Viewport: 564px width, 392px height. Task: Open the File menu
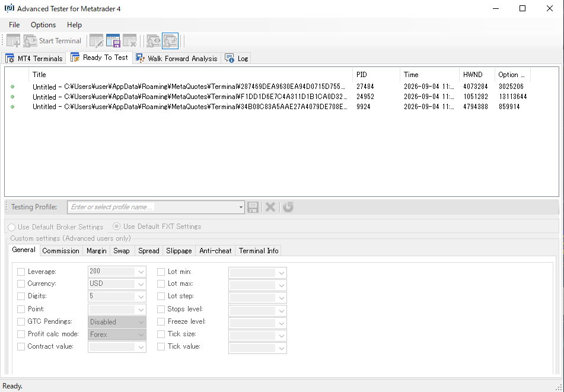[14, 25]
